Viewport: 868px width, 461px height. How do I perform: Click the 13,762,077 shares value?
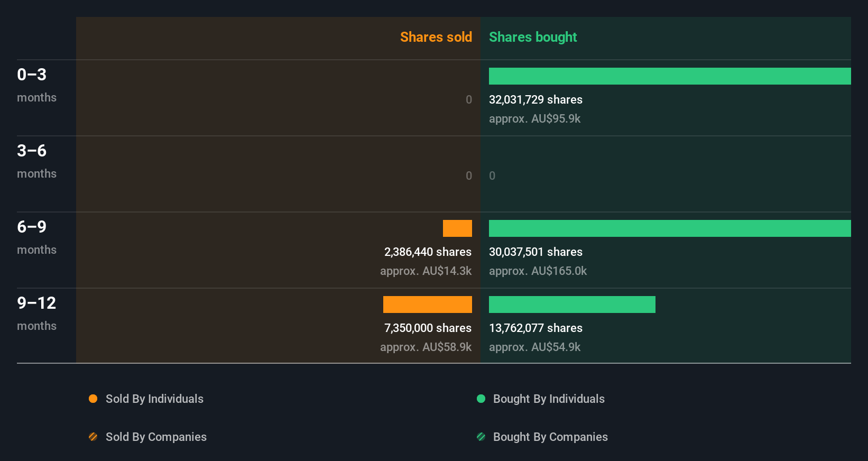click(x=535, y=328)
